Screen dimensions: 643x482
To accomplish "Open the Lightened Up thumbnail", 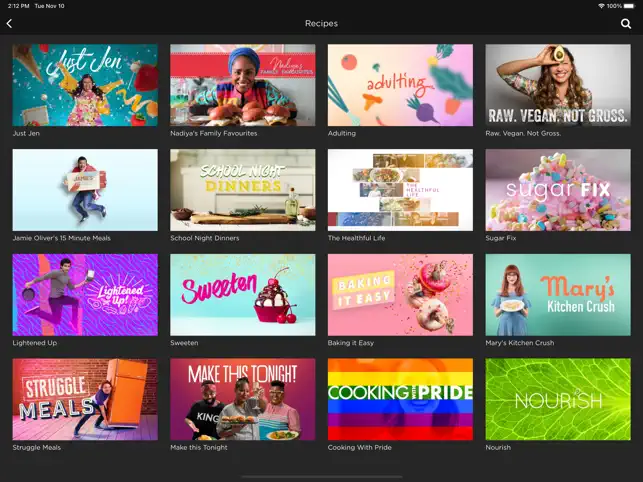I will click(85, 295).
